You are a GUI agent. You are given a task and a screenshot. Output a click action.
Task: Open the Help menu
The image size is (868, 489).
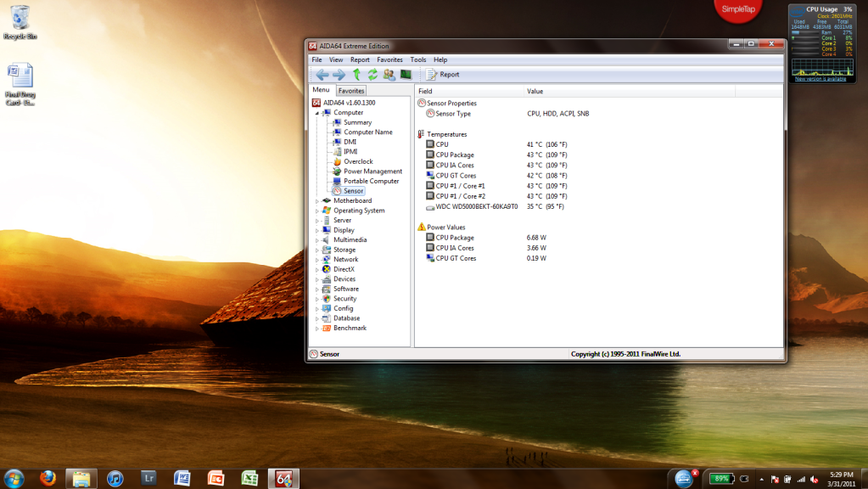click(440, 59)
